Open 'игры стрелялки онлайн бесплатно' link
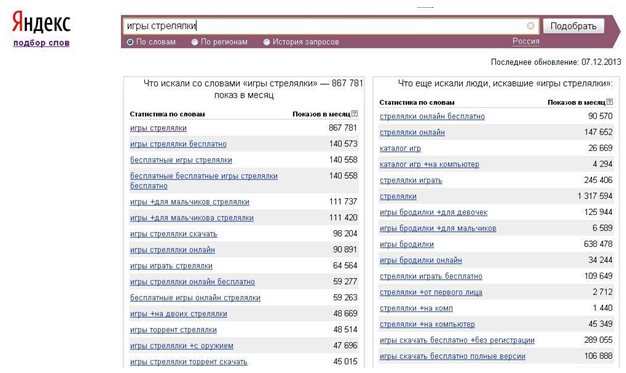This screenshot has height=373, width=626. coord(192,282)
